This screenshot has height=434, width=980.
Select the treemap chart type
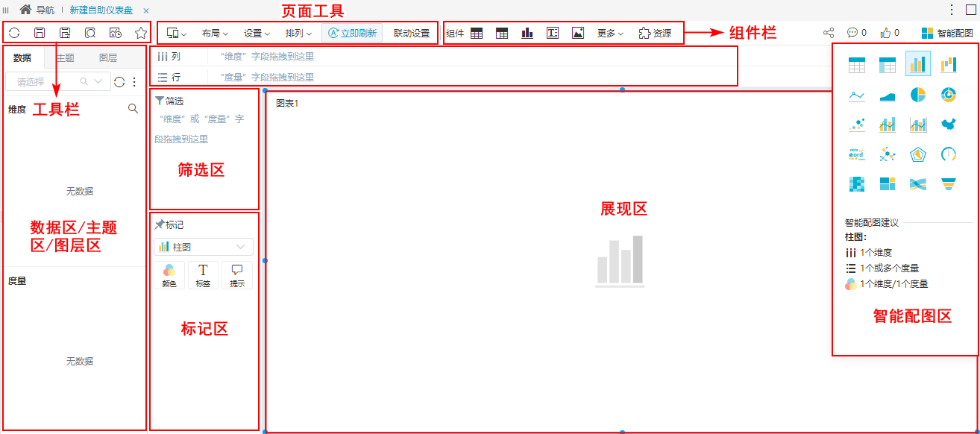(x=888, y=183)
